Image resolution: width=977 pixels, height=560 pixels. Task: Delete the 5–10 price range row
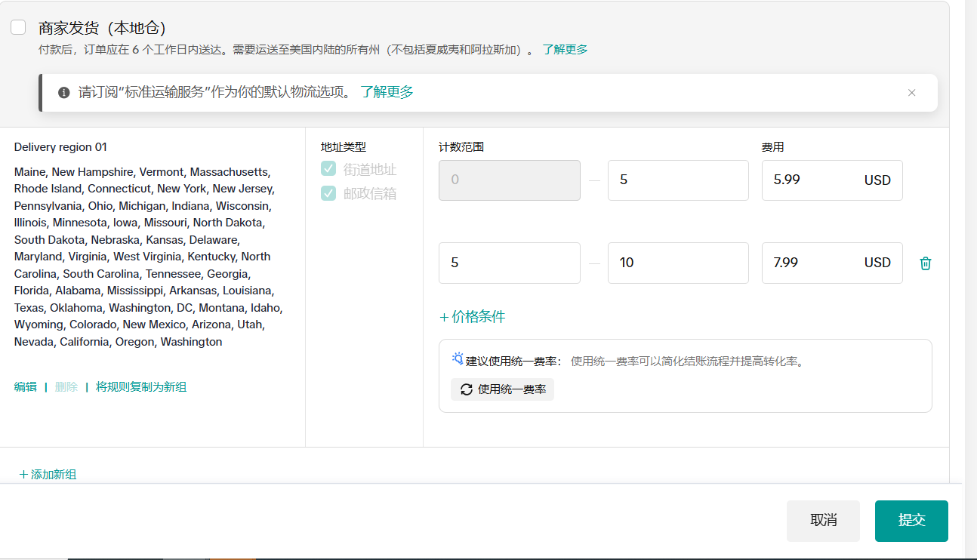[x=925, y=263]
